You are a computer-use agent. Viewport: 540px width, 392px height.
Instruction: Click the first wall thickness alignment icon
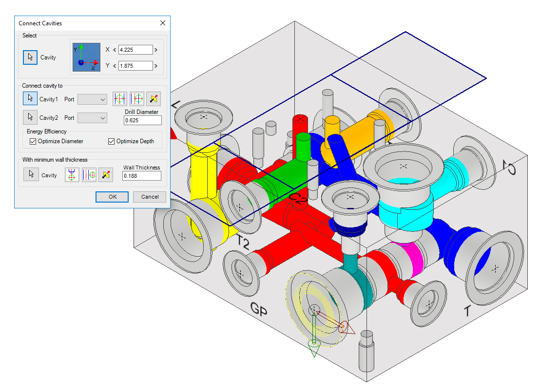click(72, 174)
